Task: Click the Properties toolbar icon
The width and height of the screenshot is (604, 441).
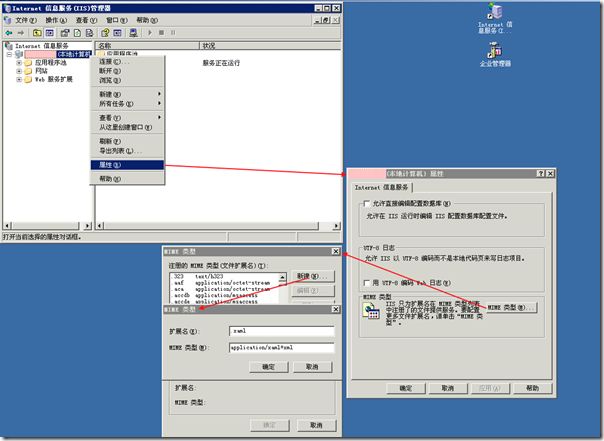Action: (x=65, y=33)
